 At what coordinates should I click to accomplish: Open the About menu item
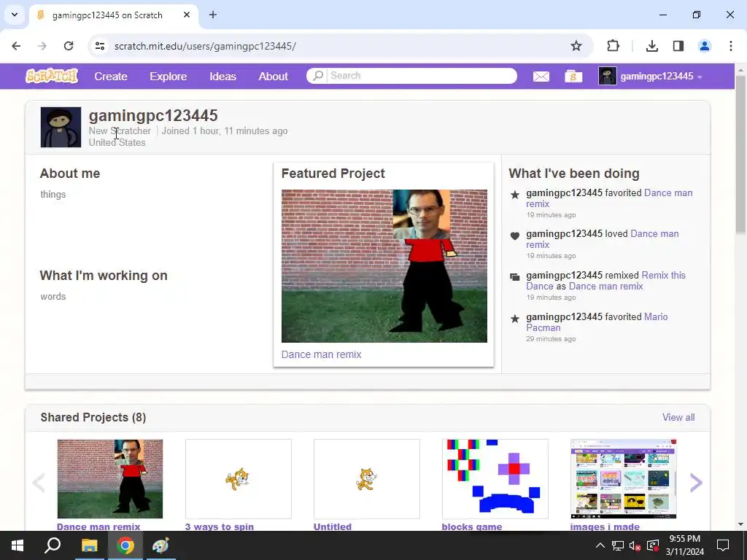point(273,76)
